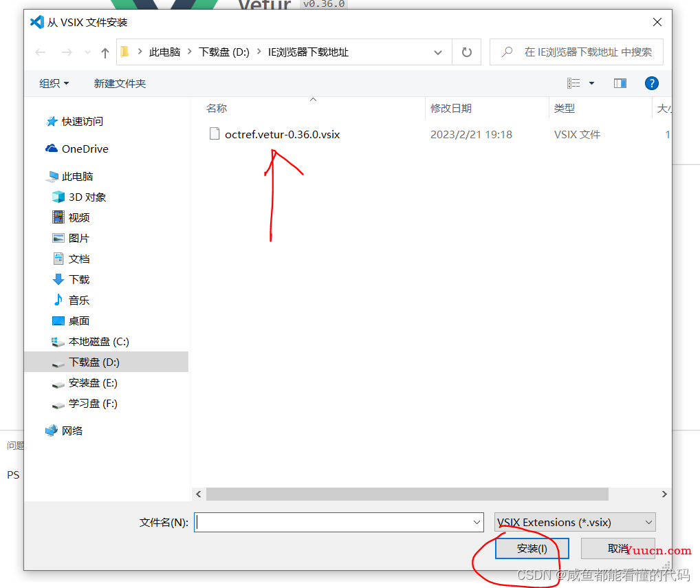Click the octref.vetur file icon
The image size is (700, 588).
215,133
